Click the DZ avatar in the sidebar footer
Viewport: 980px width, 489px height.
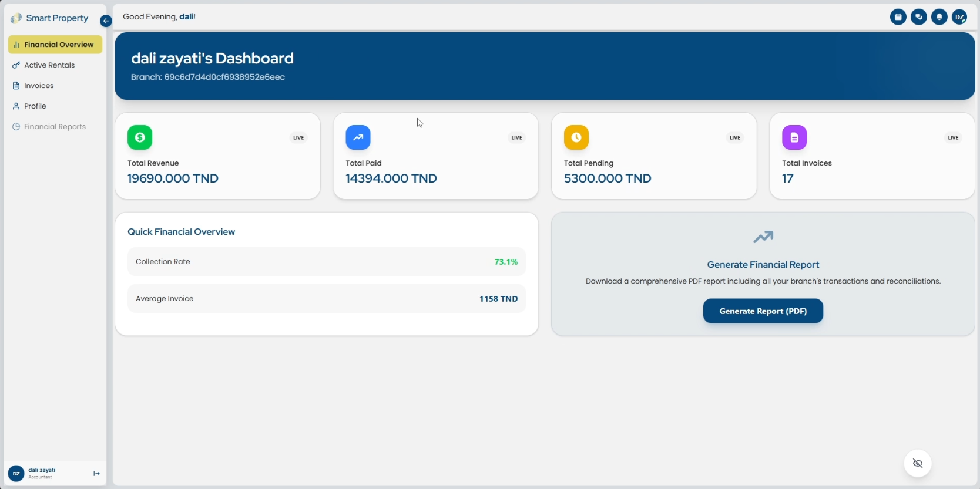pos(16,474)
